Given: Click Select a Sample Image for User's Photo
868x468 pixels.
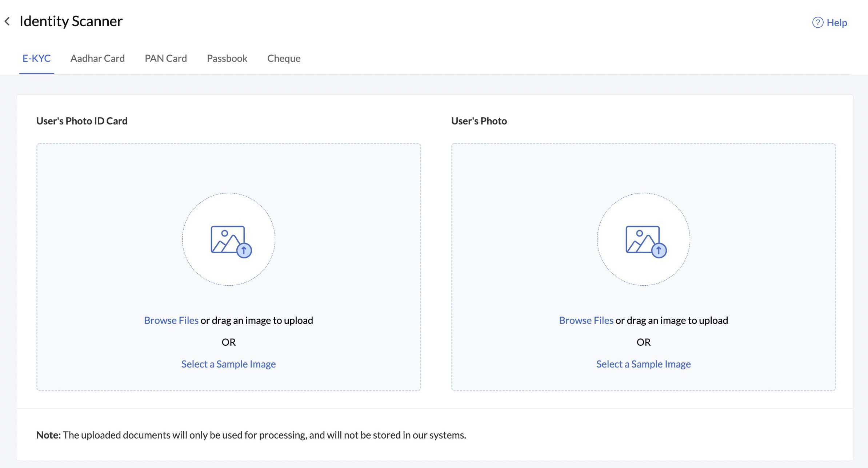Looking at the screenshot, I should click(x=644, y=364).
